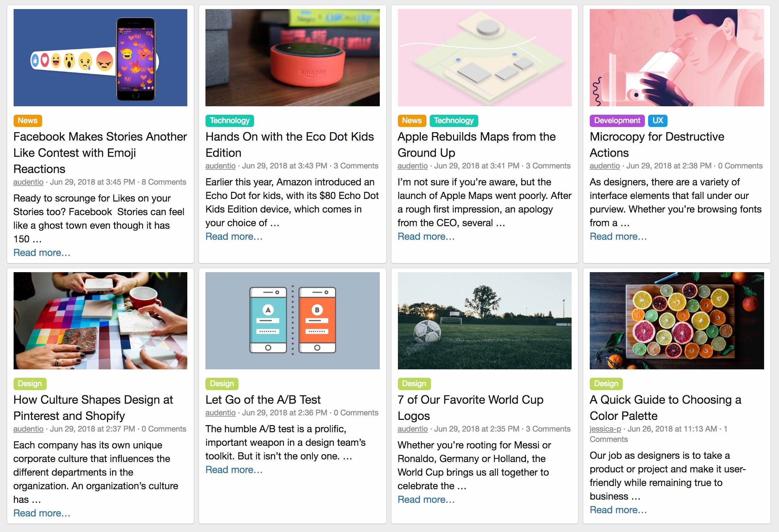Open "Apple Rebuilds Maps from the Ground Up" title
Screen dimensions: 779x532
(476, 145)
